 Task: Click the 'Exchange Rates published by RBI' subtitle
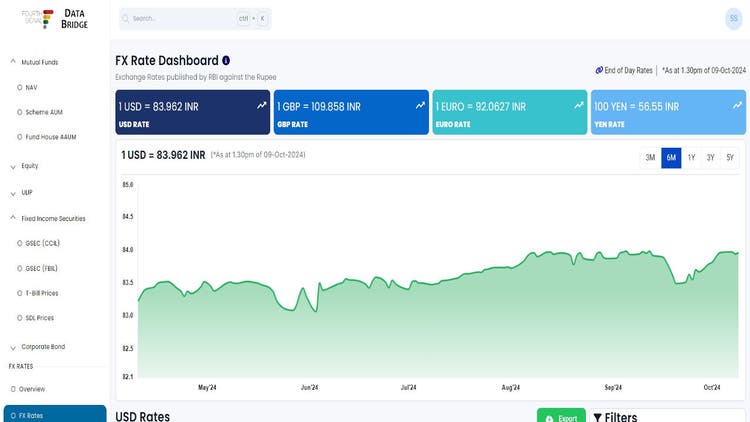click(x=196, y=77)
